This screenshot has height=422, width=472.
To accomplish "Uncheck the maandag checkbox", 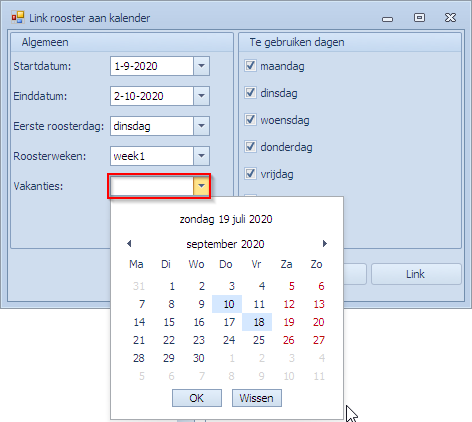I will [x=250, y=65].
